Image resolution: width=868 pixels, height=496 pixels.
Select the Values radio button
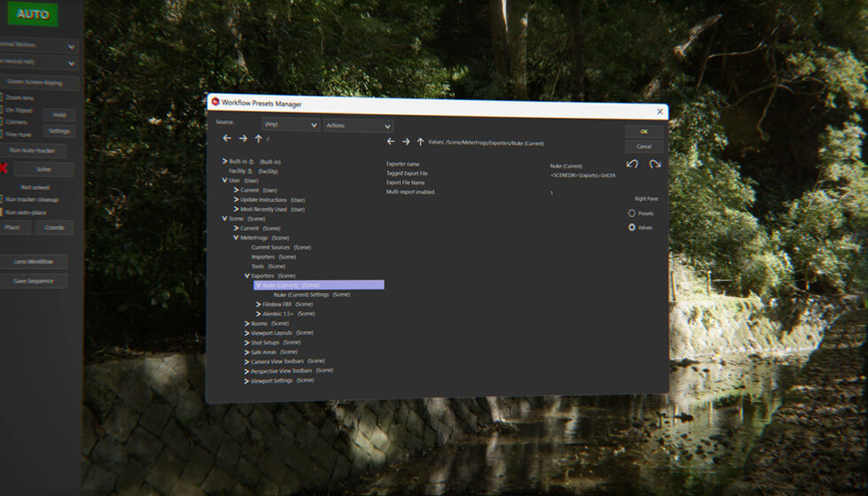(x=632, y=228)
